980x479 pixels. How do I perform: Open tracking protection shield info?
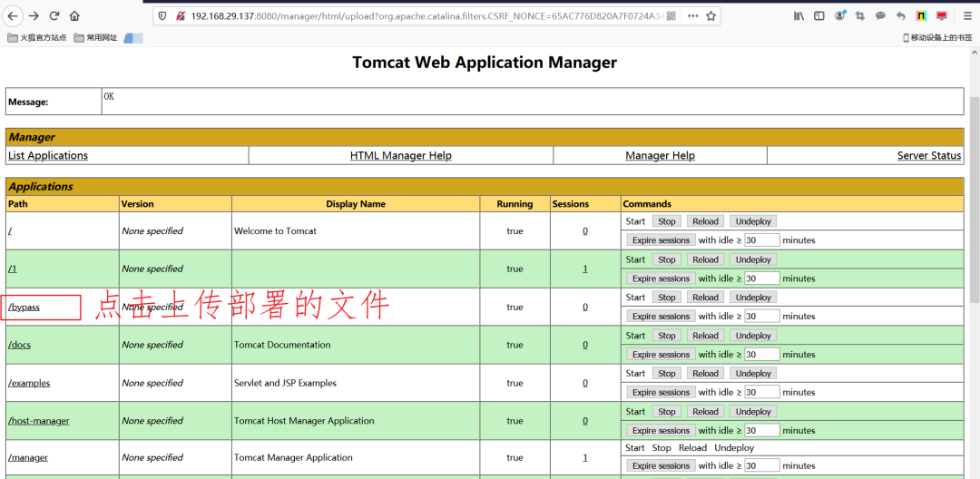pyautogui.click(x=162, y=16)
